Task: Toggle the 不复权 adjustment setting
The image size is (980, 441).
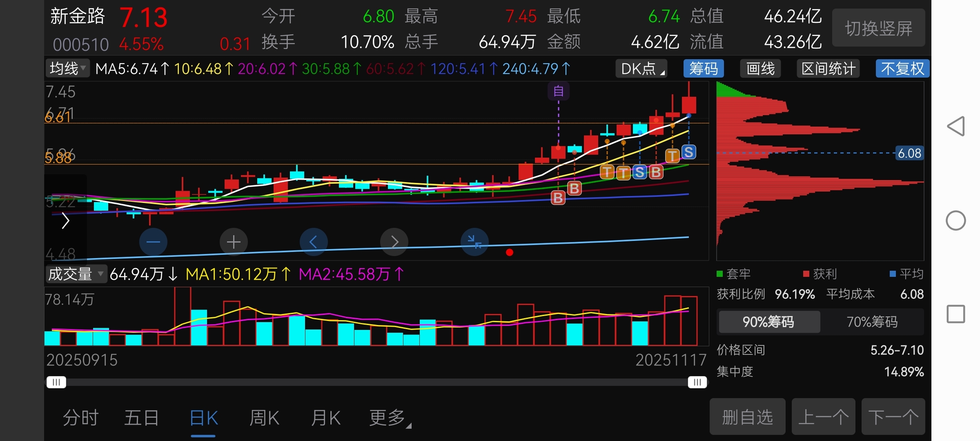Action: [x=902, y=69]
